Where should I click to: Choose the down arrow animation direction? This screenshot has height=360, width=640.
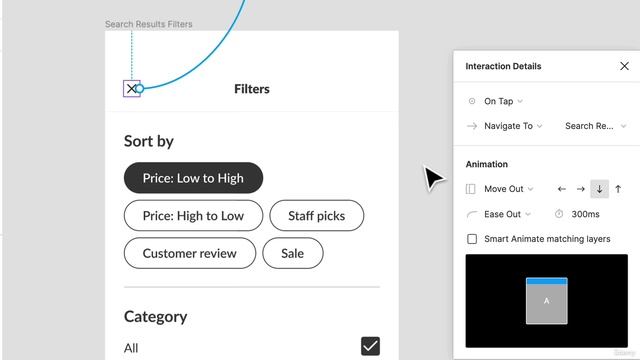click(599, 189)
